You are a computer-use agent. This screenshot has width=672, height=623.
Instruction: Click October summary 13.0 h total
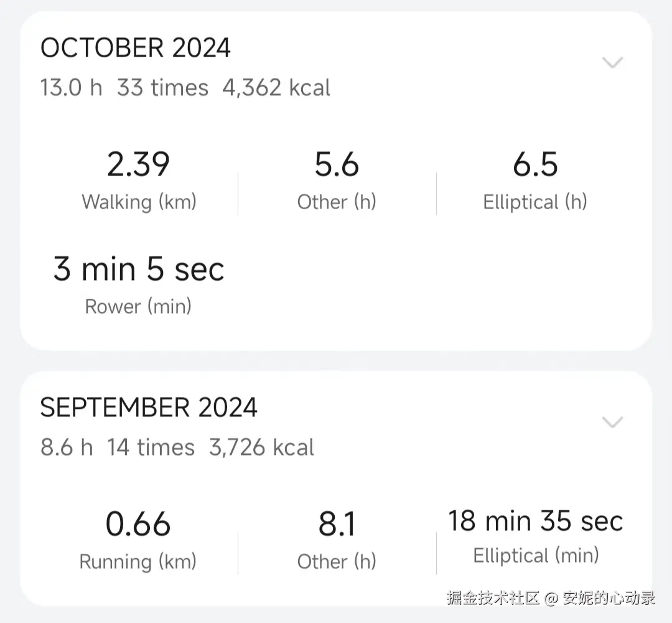[71, 88]
